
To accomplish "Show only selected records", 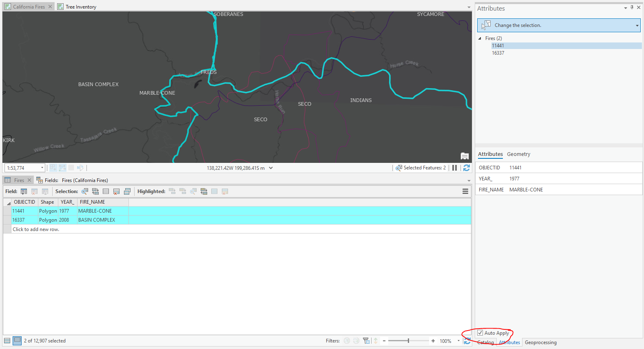I will click(17, 341).
